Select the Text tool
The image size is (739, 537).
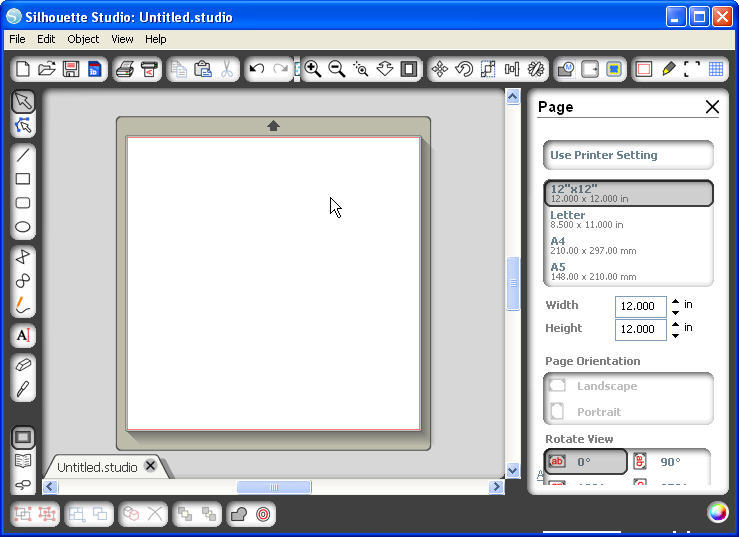click(23, 335)
